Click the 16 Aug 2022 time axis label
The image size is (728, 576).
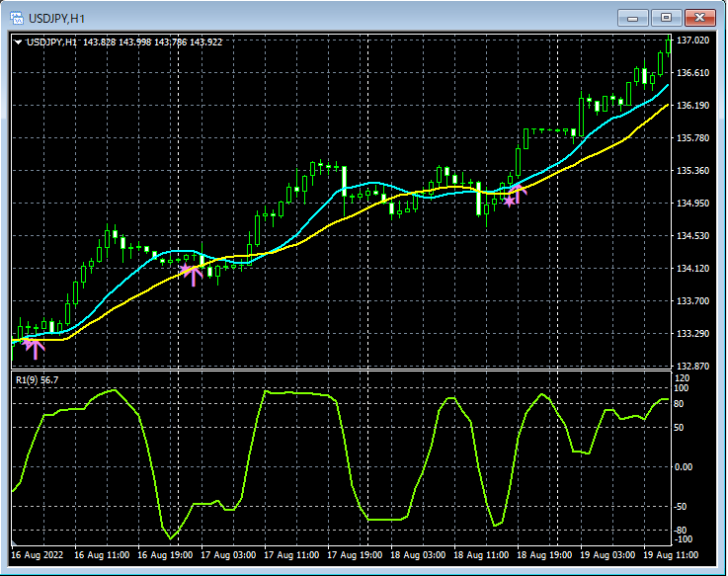point(38,555)
